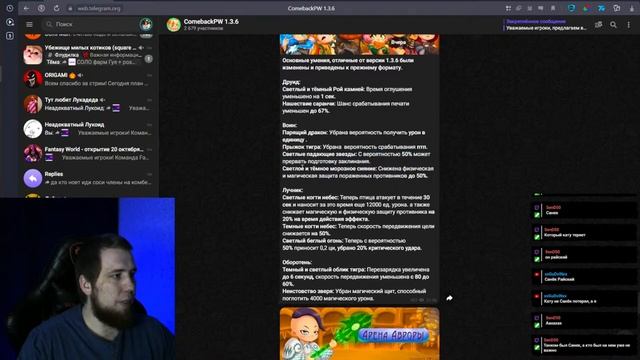This screenshot has height=360, width=640.
Task: Open the blue shield protection extension
Action: coord(571,8)
